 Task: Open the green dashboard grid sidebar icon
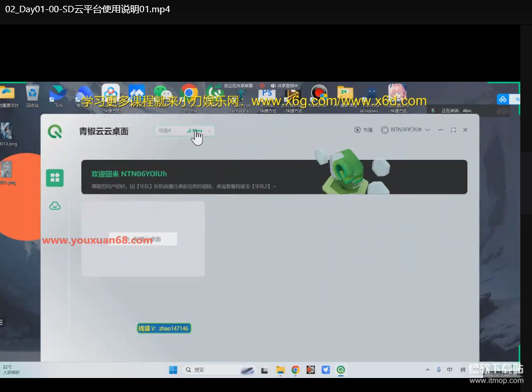point(55,178)
